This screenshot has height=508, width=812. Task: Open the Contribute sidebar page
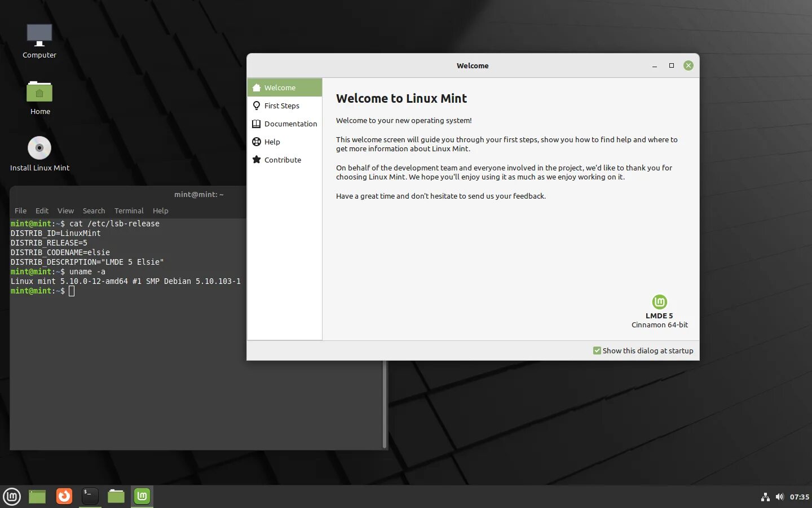coord(285,160)
